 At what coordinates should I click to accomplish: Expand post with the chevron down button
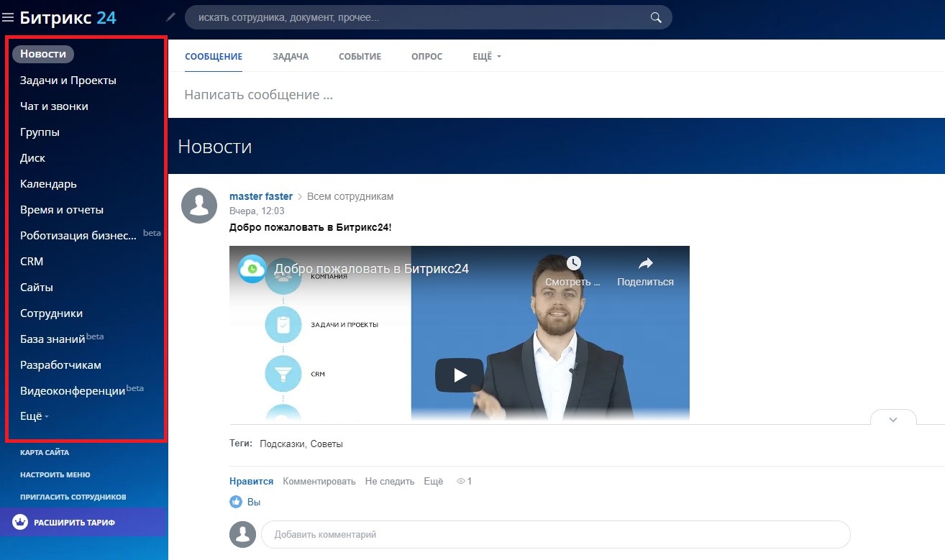tap(893, 420)
